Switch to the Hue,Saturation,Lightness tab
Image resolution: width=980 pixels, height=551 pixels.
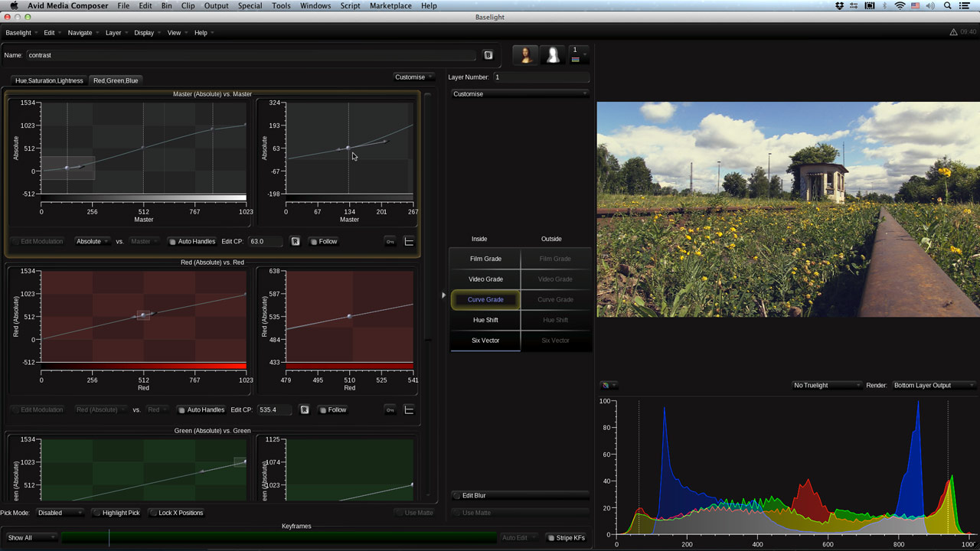coord(49,80)
